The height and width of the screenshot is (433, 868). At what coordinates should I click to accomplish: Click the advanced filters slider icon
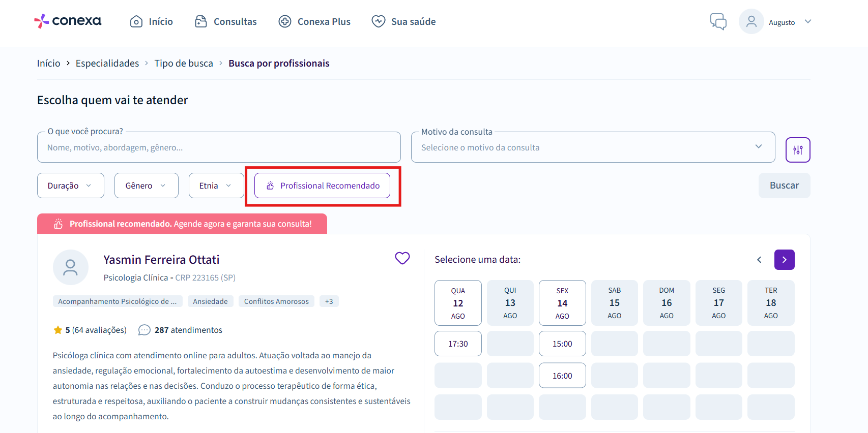tap(797, 150)
